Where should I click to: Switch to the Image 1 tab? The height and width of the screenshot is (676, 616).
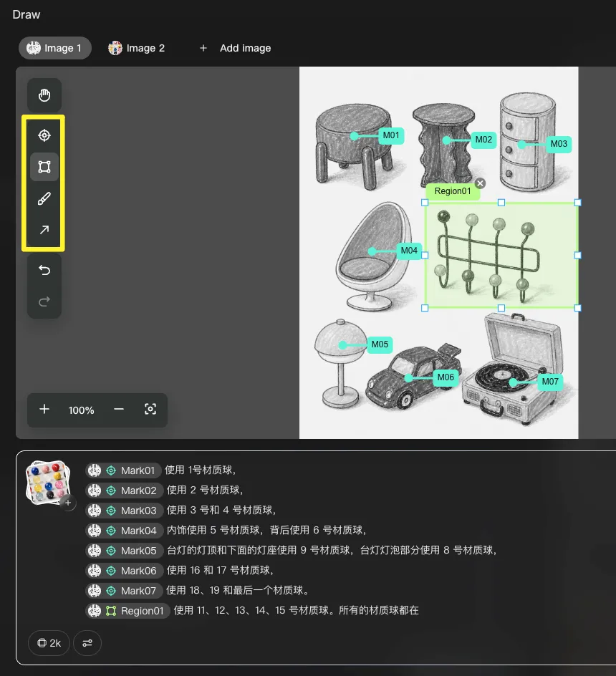click(x=54, y=48)
